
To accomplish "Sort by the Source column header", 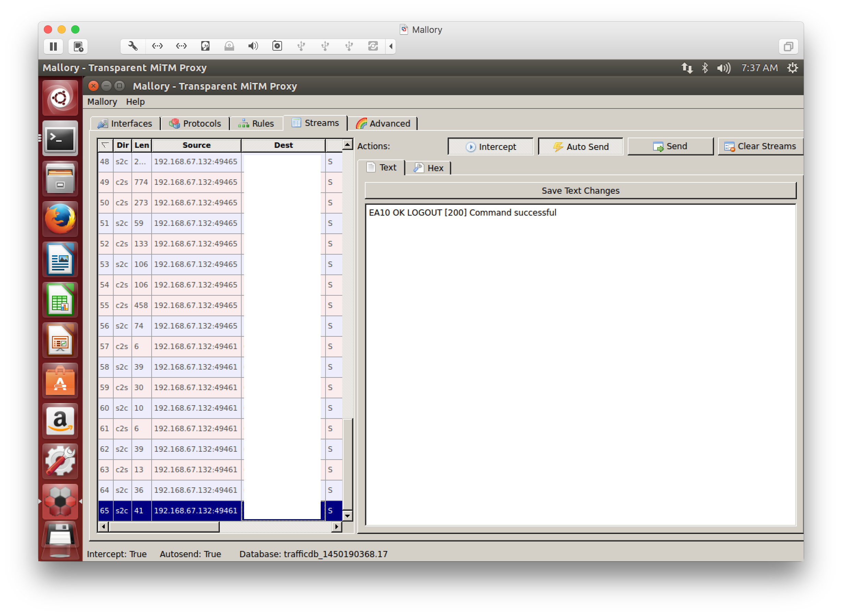I will [x=196, y=145].
